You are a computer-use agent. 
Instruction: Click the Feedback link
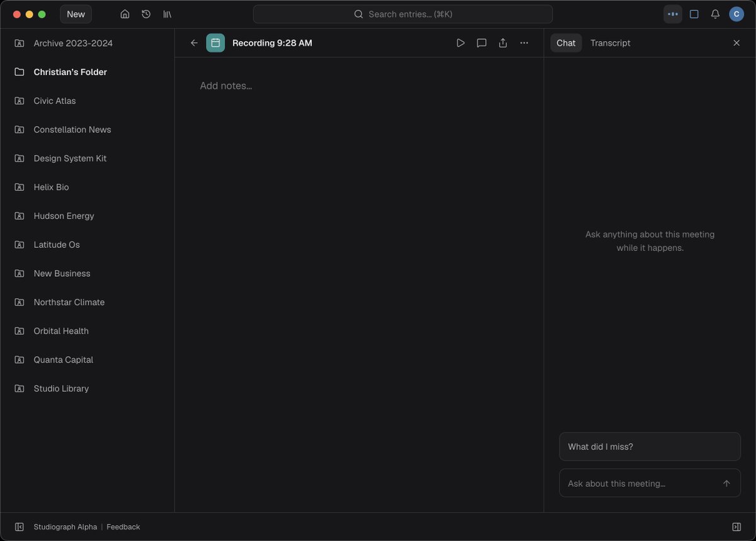pos(123,526)
